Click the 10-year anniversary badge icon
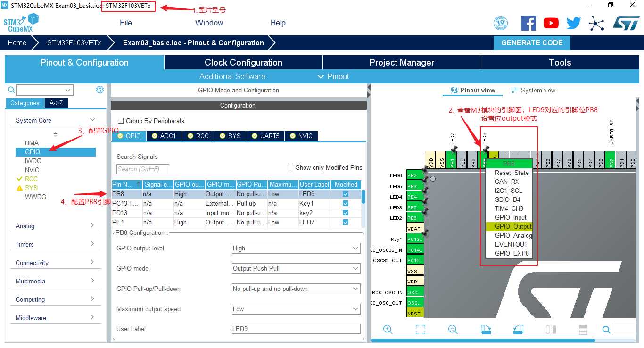The image size is (644, 348). [x=501, y=23]
